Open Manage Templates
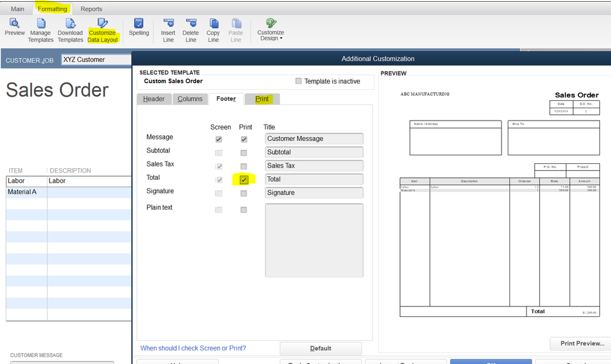 pos(40,30)
